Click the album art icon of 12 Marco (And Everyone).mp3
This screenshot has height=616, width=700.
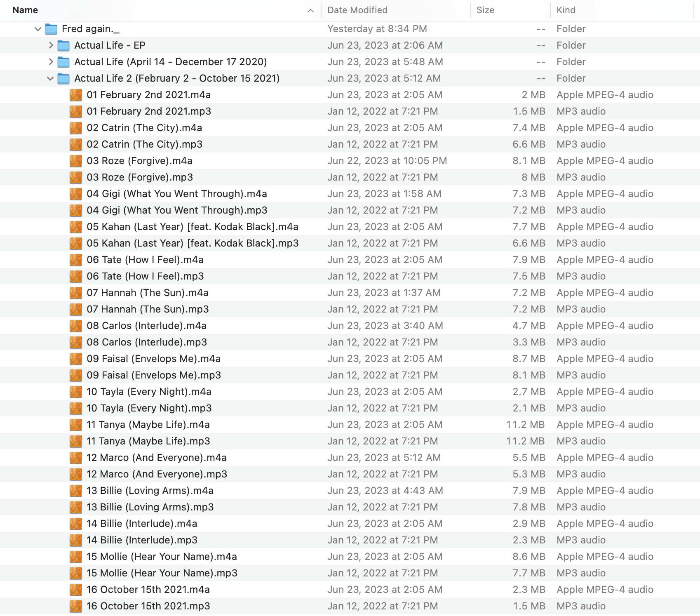tap(76, 474)
